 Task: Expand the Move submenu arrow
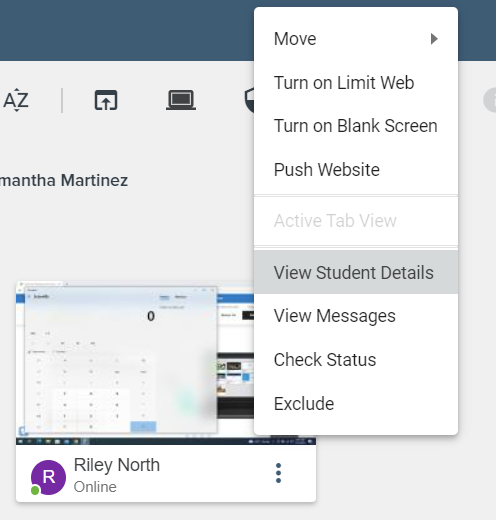(434, 39)
